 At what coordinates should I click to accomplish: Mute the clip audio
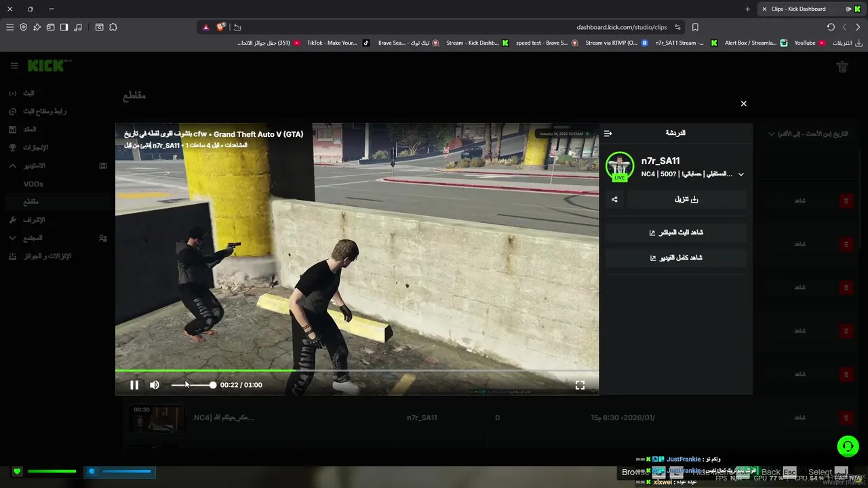pyautogui.click(x=155, y=385)
